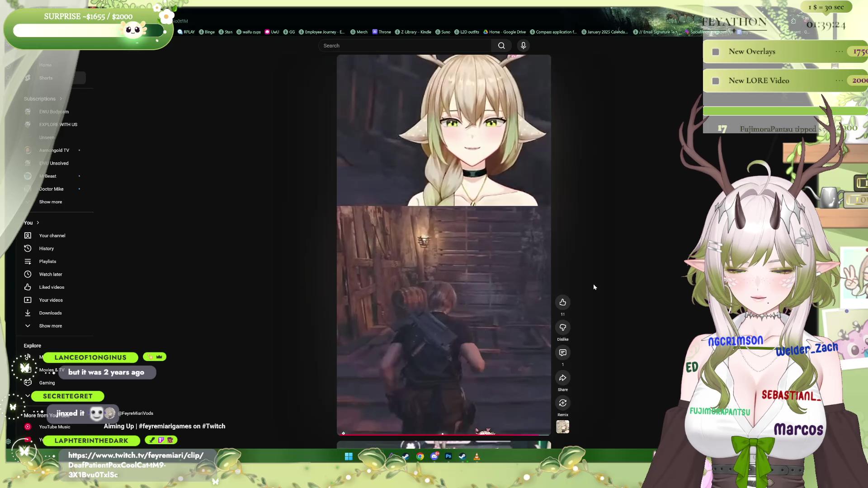
Task: Open the Merch bookmark
Action: [x=359, y=32]
